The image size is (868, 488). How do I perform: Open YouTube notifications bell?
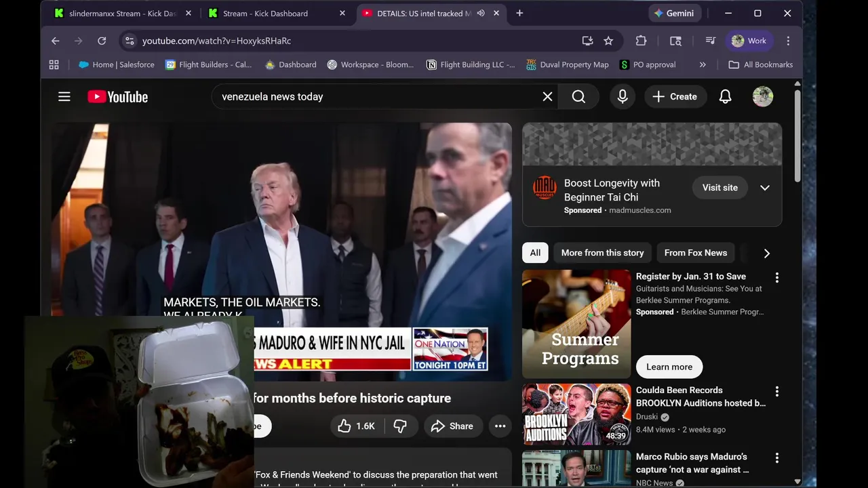[x=725, y=97]
